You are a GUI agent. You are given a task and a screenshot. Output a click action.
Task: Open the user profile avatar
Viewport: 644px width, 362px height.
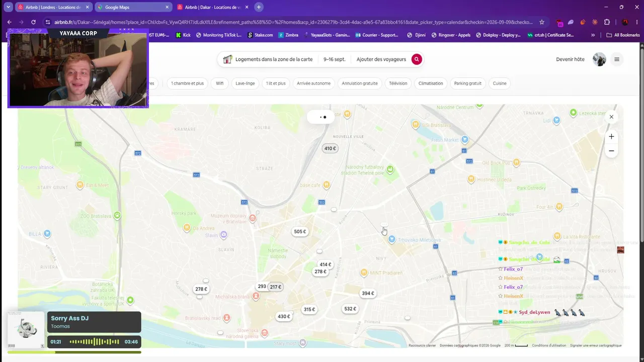pyautogui.click(x=599, y=59)
